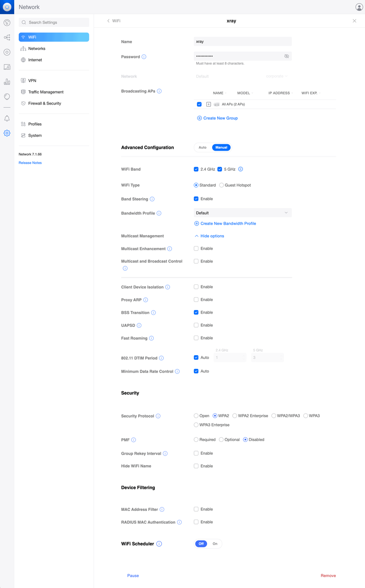Click info icon next to Fast Roaming
The width and height of the screenshot is (365, 588).
pos(151,338)
